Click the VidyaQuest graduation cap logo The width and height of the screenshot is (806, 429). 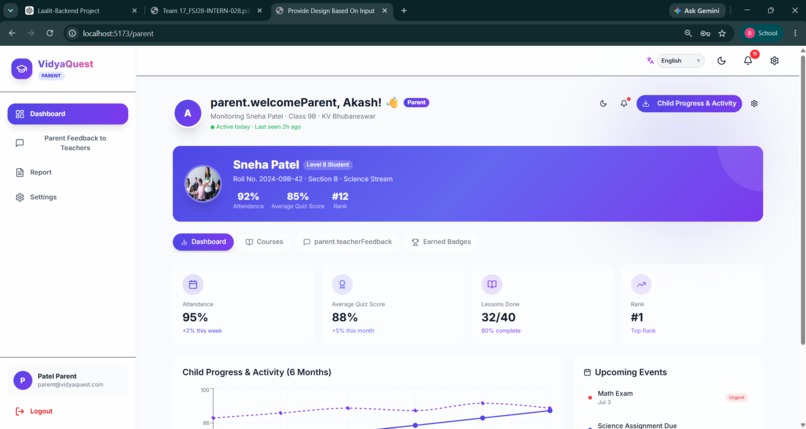22,69
